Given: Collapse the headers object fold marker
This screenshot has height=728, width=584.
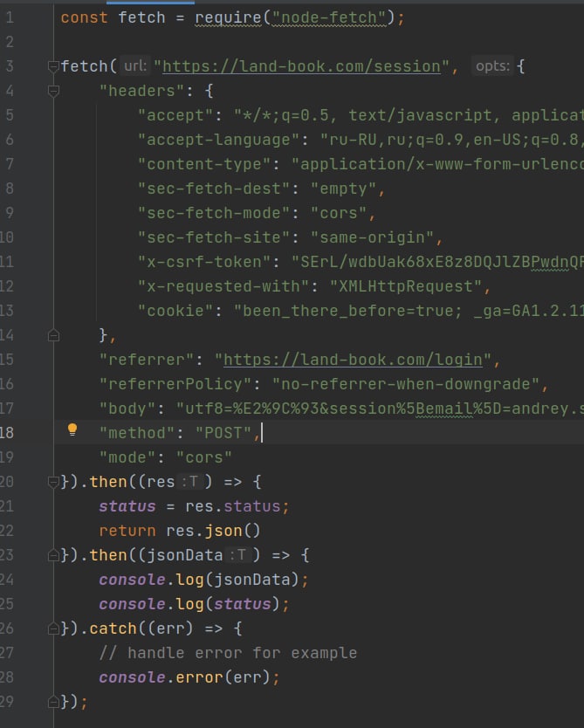Looking at the screenshot, I should pos(53,91).
